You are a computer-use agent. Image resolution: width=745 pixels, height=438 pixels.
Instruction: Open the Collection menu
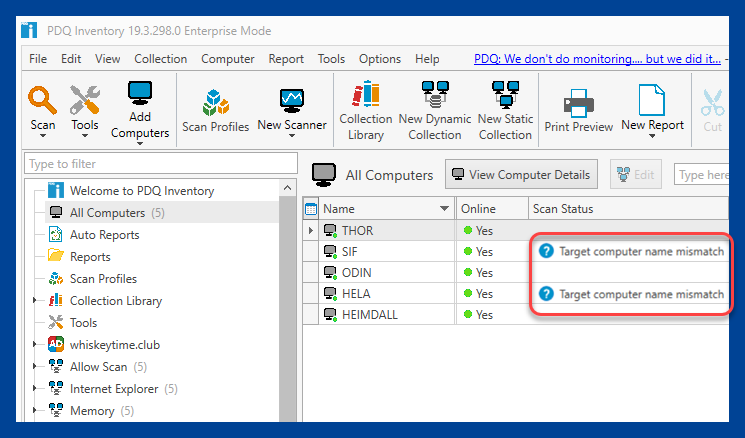(x=161, y=59)
